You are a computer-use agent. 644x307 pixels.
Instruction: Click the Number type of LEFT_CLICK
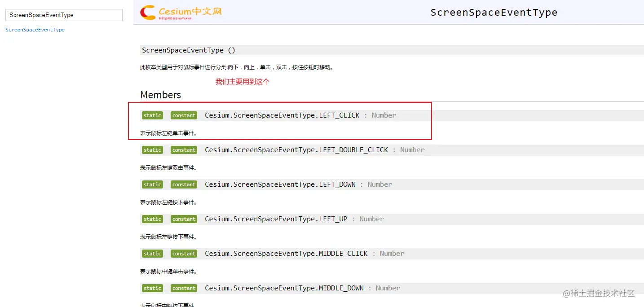click(x=384, y=115)
